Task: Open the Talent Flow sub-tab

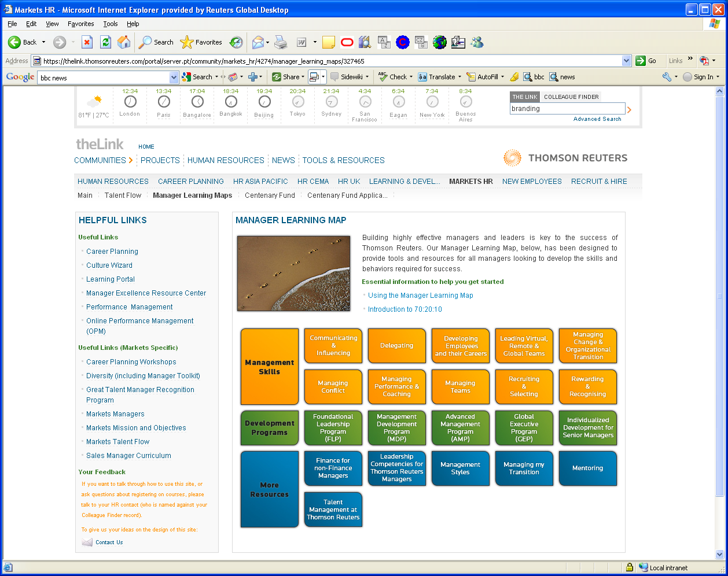Action: tap(123, 195)
